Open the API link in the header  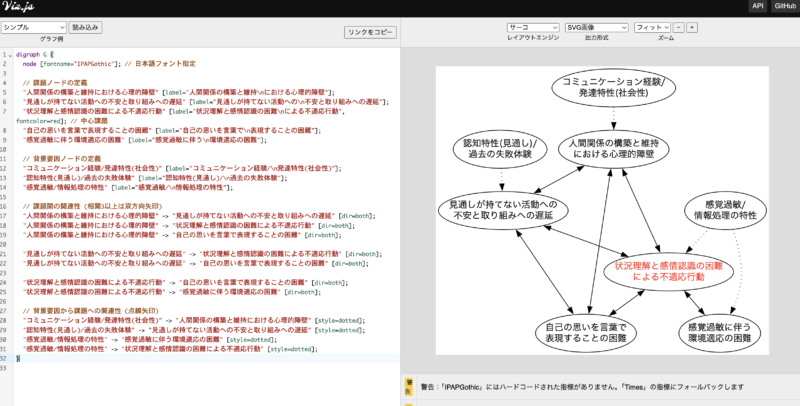(757, 6)
